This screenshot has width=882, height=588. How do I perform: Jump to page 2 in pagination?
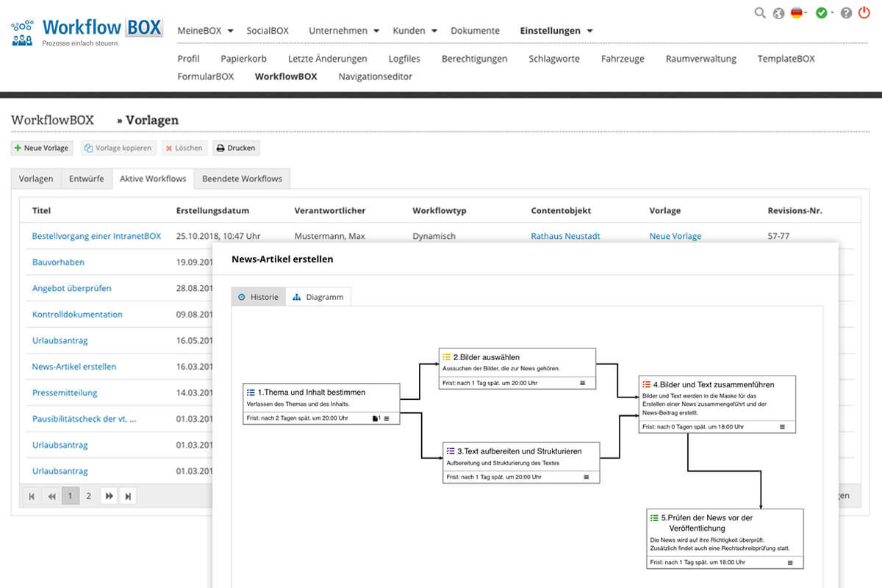(x=88, y=496)
